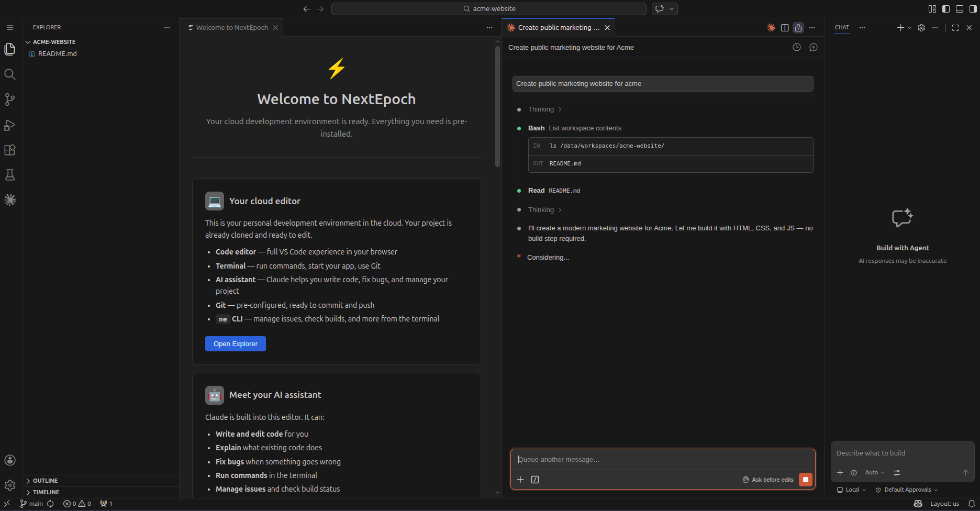Toggle Ask before edits mode

click(x=768, y=480)
